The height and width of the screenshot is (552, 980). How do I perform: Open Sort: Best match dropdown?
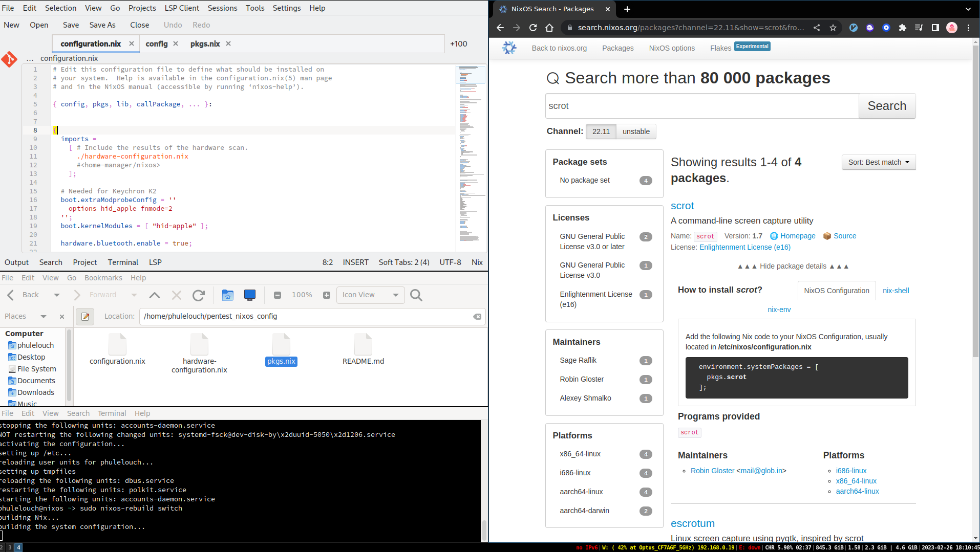click(x=879, y=162)
